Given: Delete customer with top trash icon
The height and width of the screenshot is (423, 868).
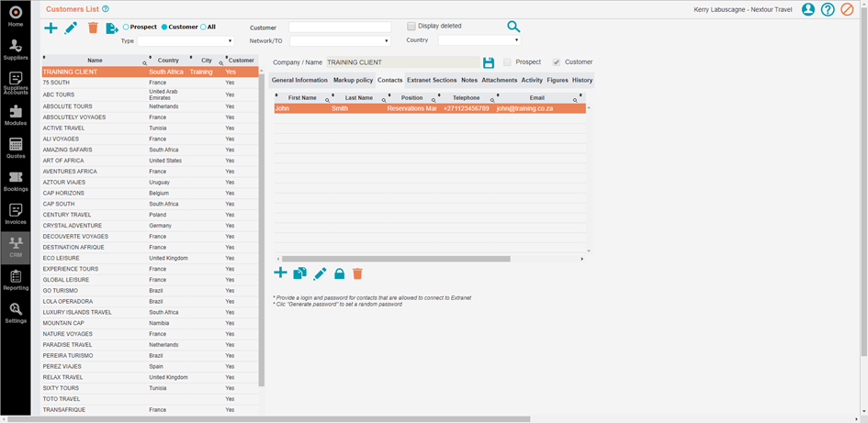Looking at the screenshot, I should coord(93,28).
